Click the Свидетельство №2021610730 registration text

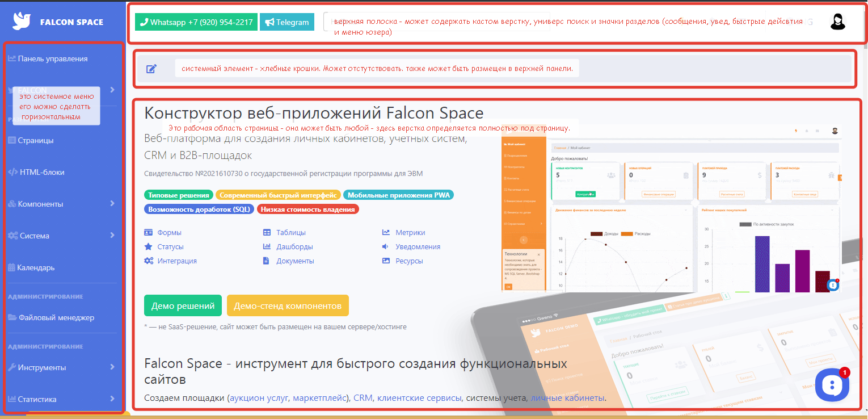[x=283, y=174]
